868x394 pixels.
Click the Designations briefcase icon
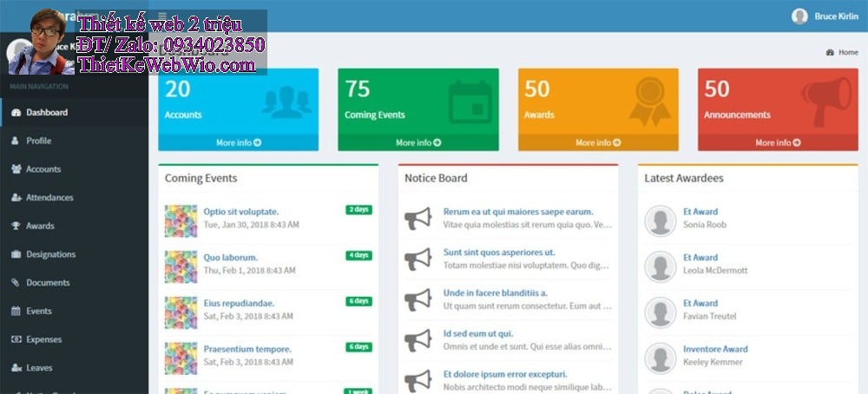coord(16,254)
